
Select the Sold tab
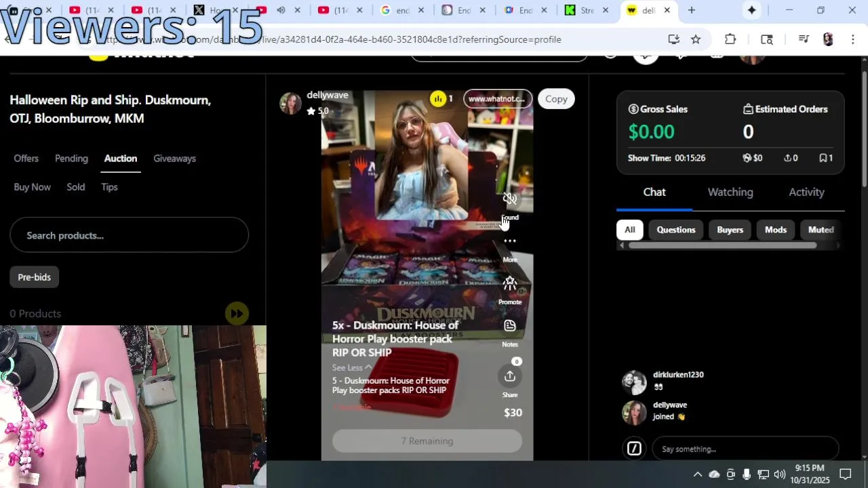[x=76, y=187]
